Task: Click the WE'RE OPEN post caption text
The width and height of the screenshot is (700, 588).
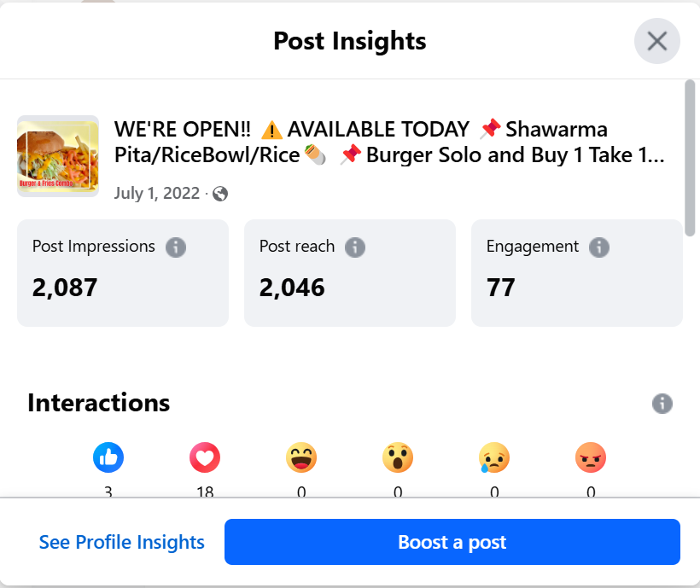Action: tap(389, 143)
